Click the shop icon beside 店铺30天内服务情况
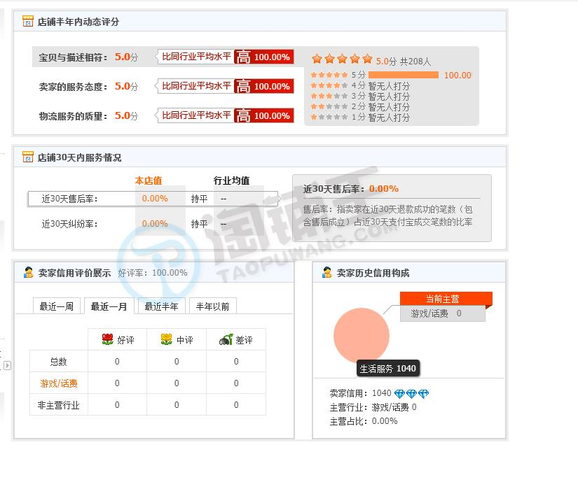Viewport: 578px width, 503px height. (x=28, y=157)
